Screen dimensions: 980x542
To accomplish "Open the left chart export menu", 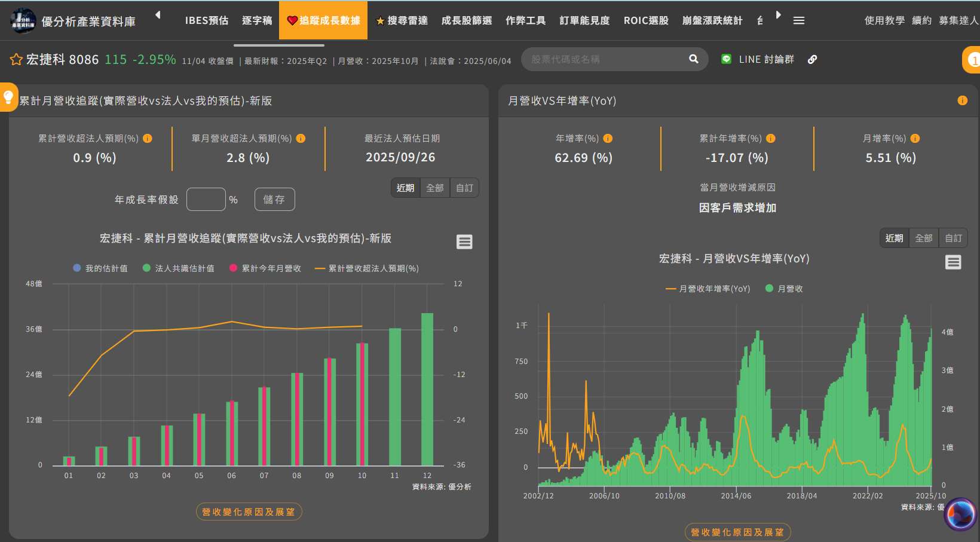I will tap(464, 242).
